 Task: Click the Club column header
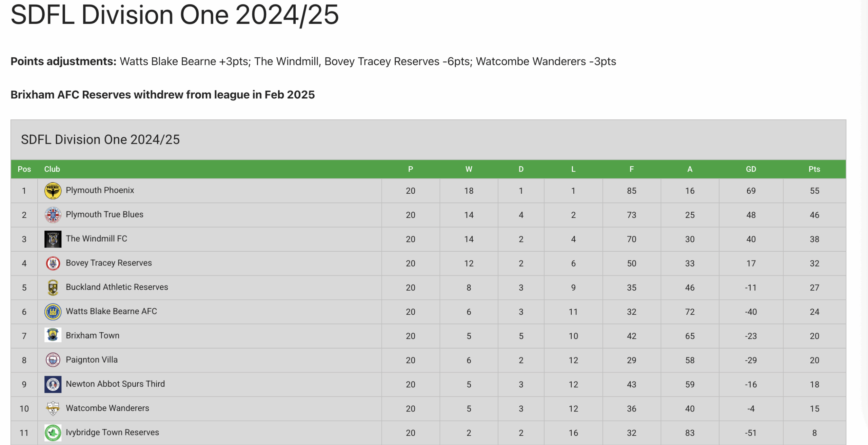point(52,169)
